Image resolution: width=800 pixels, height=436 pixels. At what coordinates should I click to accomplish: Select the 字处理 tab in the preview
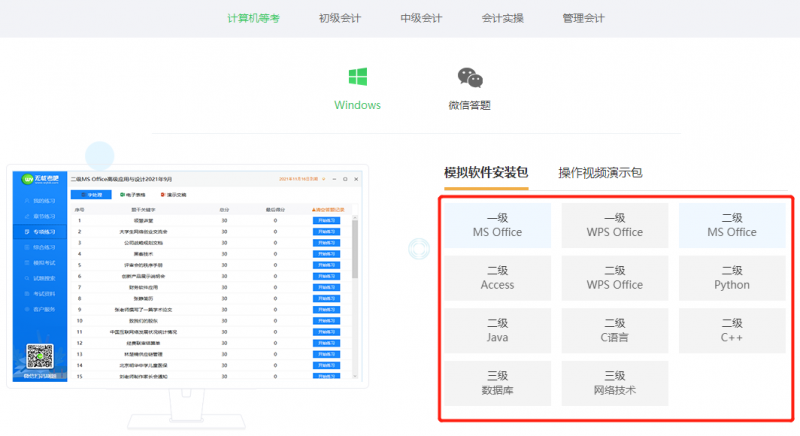[x=91, y=195]
